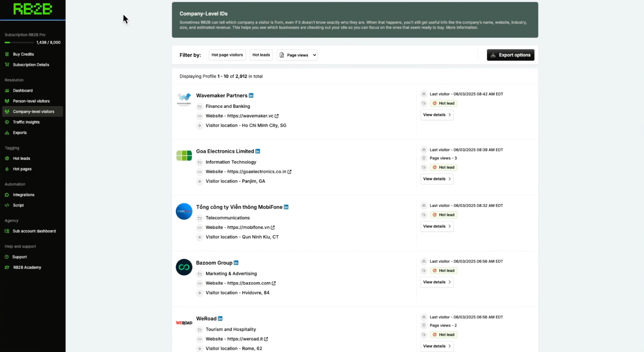Viewport: 644px width, 352px height.
Task: Open website link https://wavemaker.vc
Action: point(250,116)
